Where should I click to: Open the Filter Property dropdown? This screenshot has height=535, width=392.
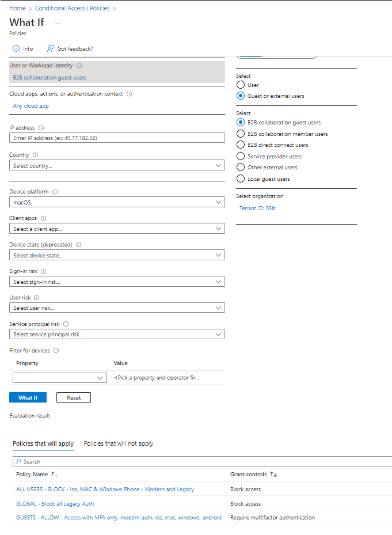[60, 378]
